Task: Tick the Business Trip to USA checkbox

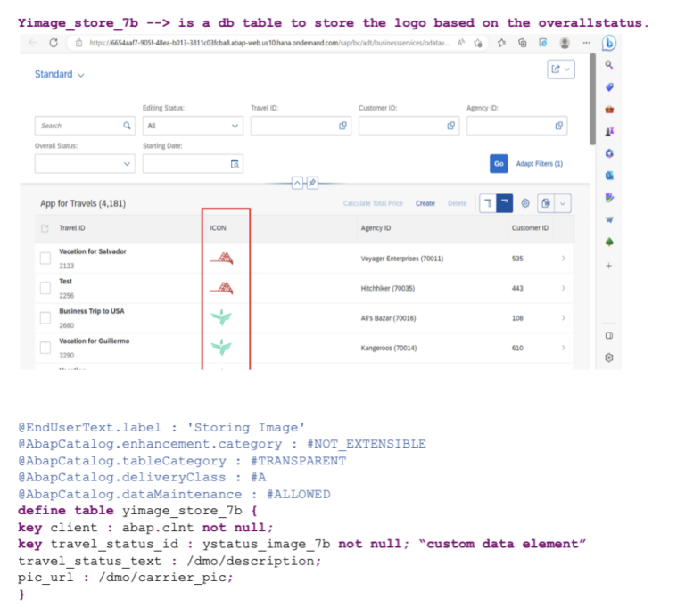Action: point(45,318)
